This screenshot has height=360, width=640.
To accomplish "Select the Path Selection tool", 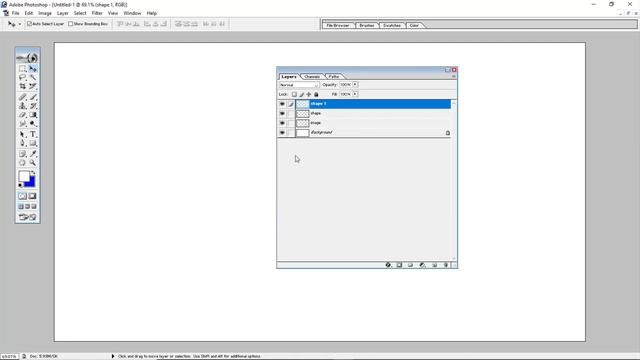I will 22,134.
